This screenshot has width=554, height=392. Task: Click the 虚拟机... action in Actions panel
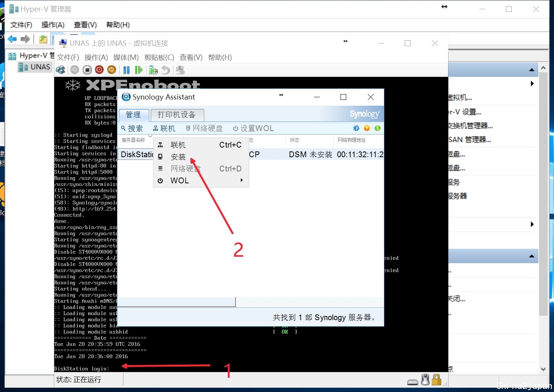coord(460,98)
